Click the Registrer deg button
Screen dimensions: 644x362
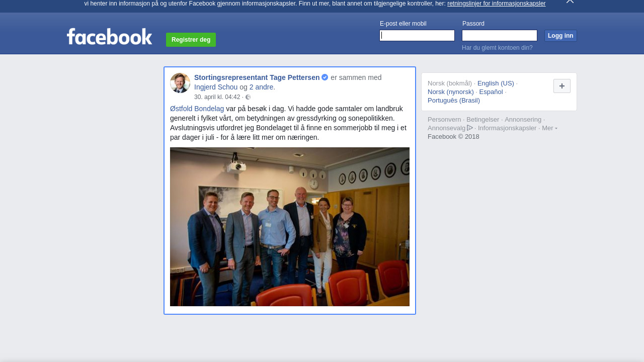[191, 40]
